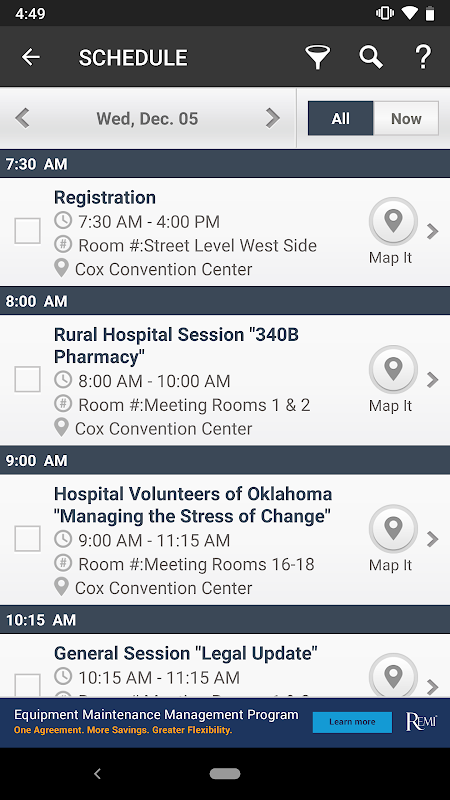This screenshot has height=800, width=450.
Task: Advance to next day with right chevron
Action: click(x=273, y=118)
